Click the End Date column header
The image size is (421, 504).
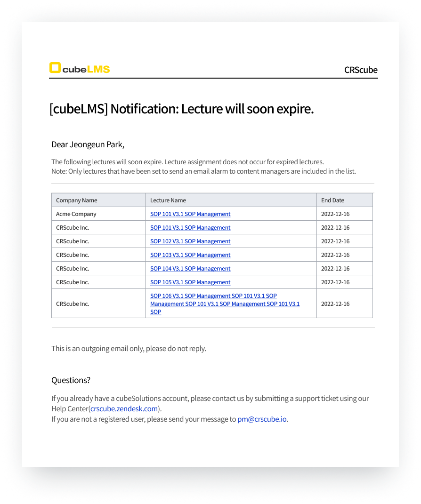[332, 200]
